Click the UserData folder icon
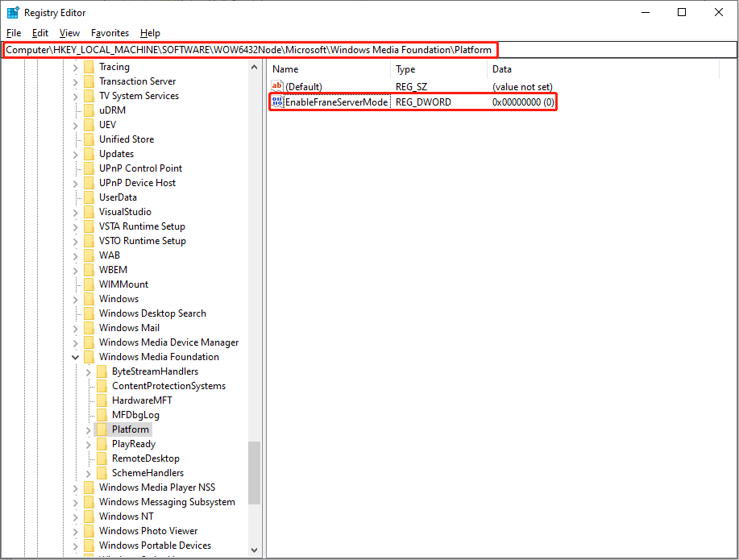739x560 pixels. [89, 197]
